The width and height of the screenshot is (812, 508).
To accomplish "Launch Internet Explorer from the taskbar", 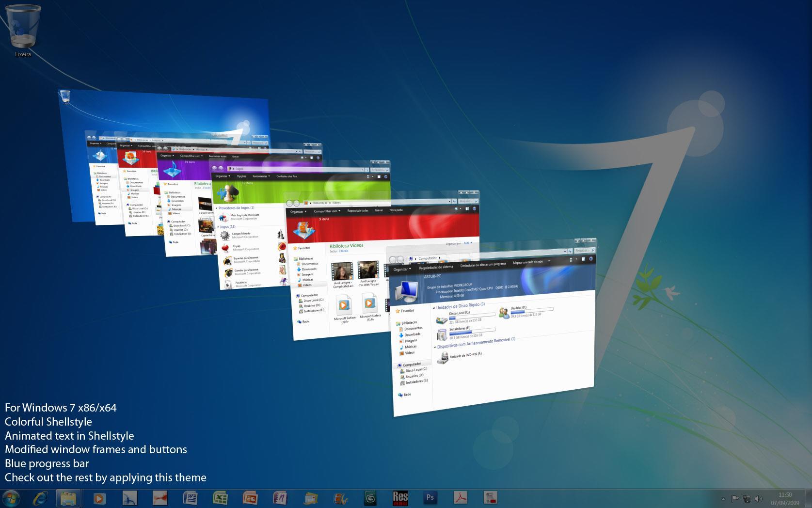I will (41, 498).
